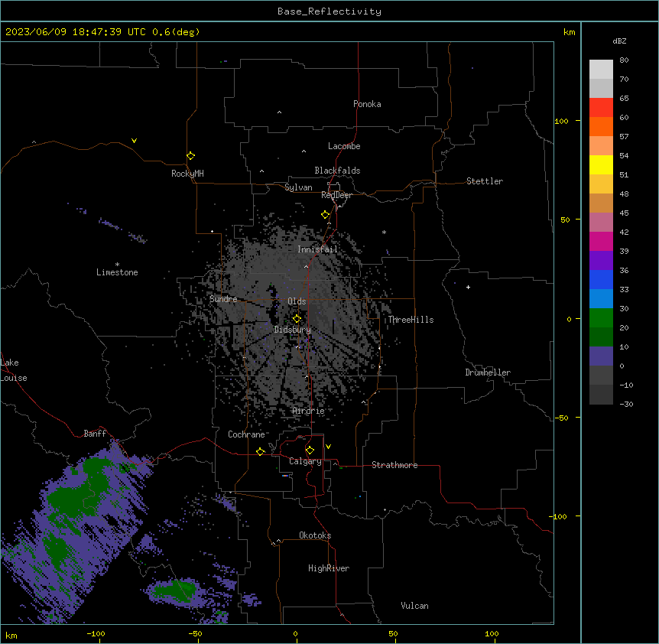Click the km unit label at top right
Image resolution: width=659 pixels, height=644 pixels.
(x=570, y=32)
